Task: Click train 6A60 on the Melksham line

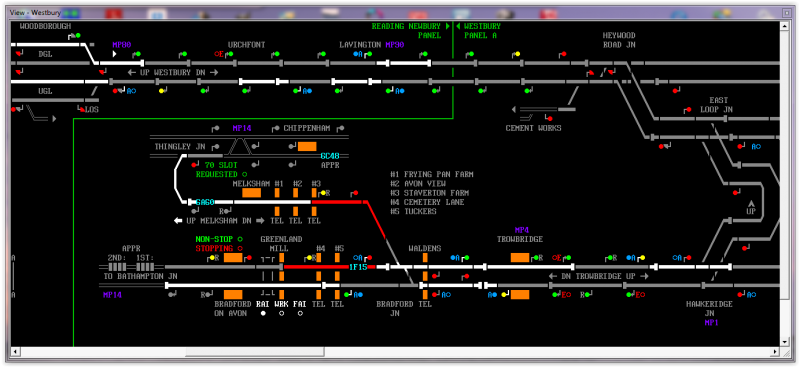Action: pos(205,202)
